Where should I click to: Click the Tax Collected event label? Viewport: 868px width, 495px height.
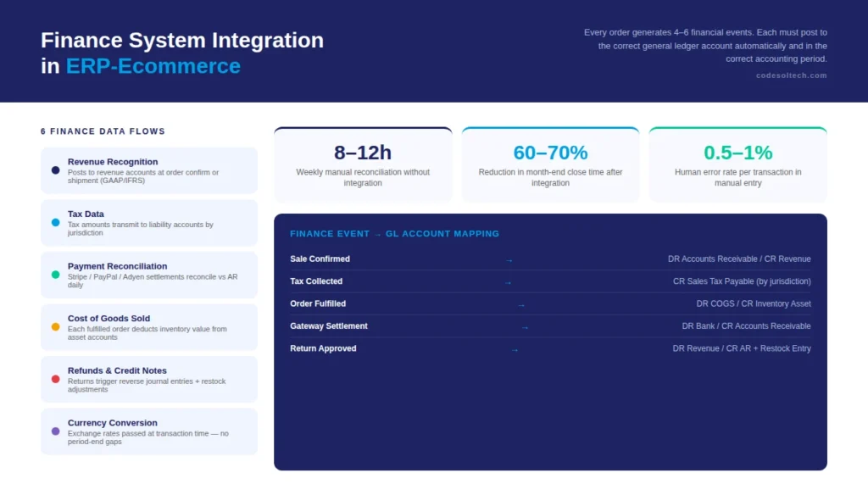pos(316,281)
